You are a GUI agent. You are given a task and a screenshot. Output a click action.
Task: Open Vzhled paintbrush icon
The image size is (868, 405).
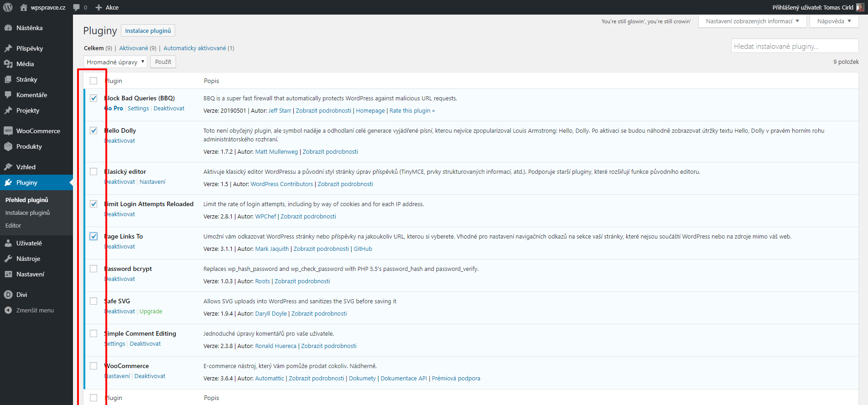pos(8,167)
